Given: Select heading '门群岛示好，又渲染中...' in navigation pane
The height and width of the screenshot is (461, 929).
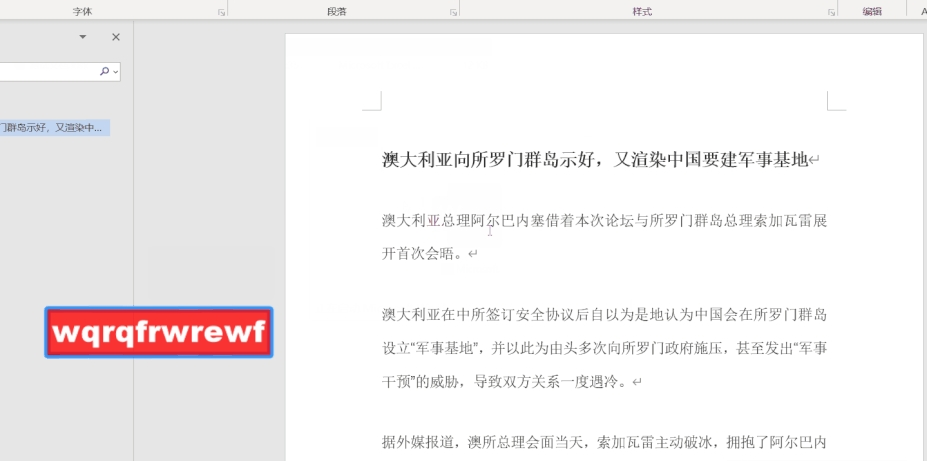Looking at the screenshot, I should (x=55, y=128).
